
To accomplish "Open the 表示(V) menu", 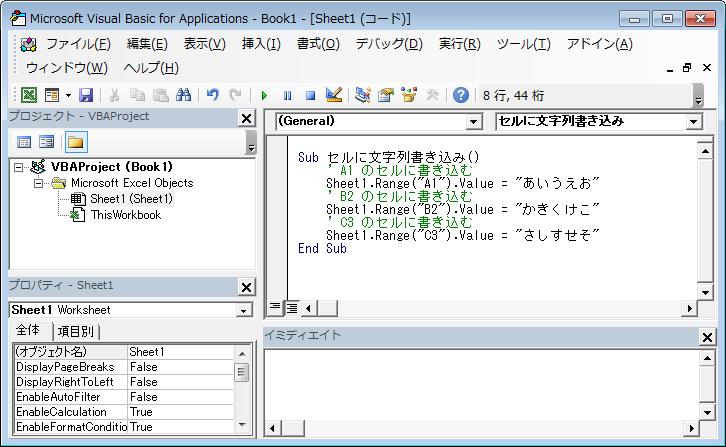I will pos(205,44).
